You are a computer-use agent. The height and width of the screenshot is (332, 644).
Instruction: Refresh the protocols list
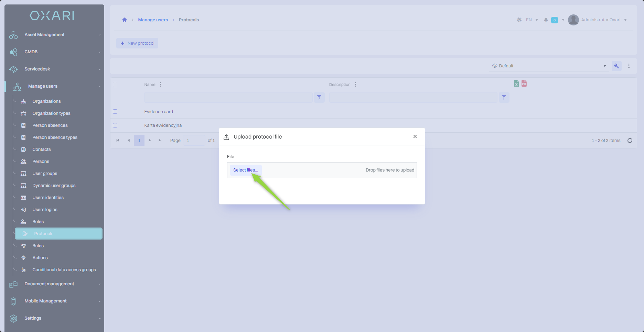pyautogui.click(x=630, y=141)
